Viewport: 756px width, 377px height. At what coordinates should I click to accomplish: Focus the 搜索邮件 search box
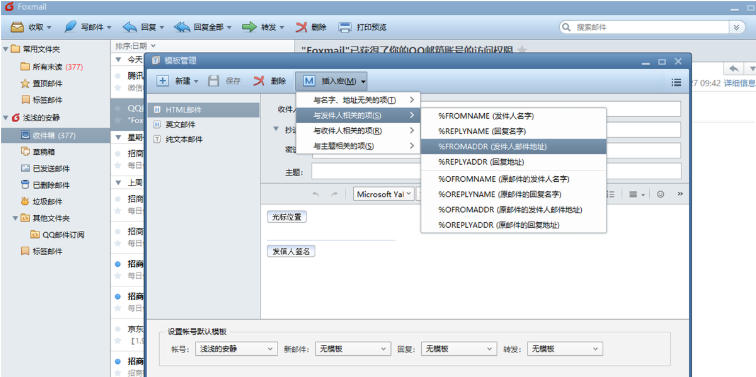pos(645,27)
